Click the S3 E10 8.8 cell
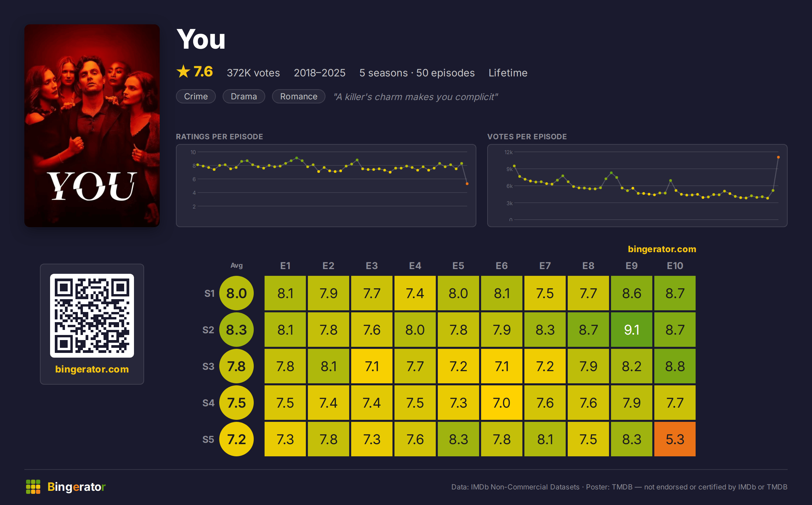The height and width of the screenshot is (505, 812). point(675,366)
